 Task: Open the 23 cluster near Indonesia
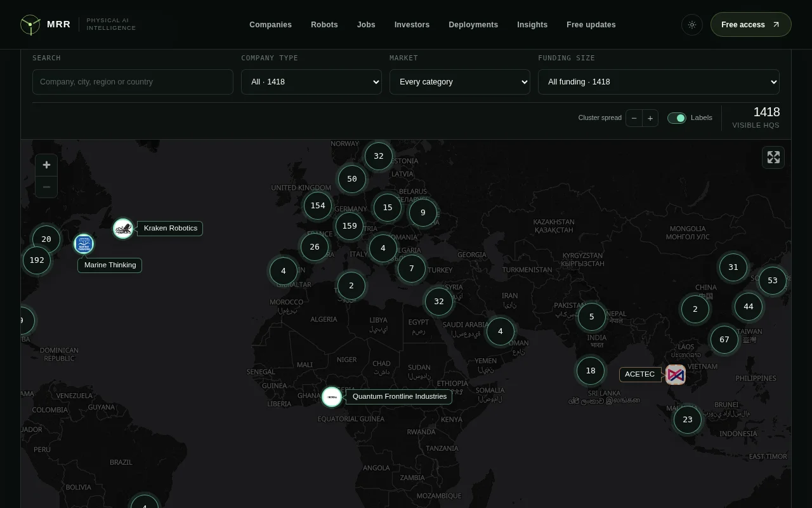click(x=688, y=420)
